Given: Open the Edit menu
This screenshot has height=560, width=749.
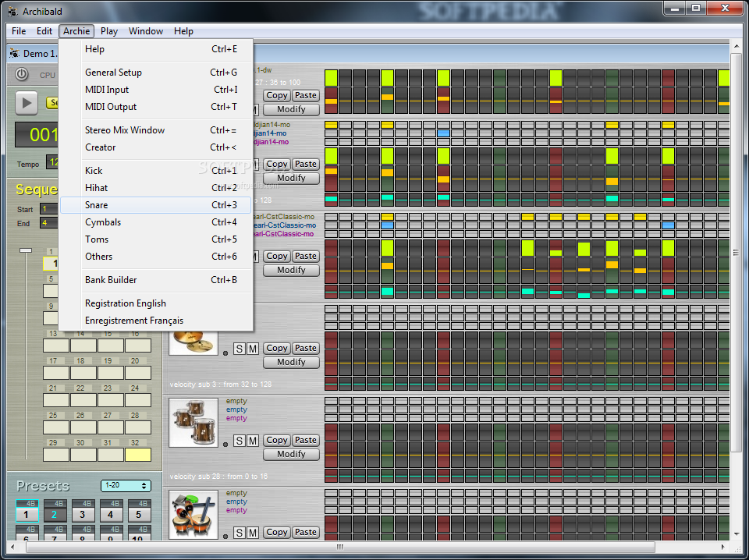Looking at the screenshot, I should pos(44,31).
